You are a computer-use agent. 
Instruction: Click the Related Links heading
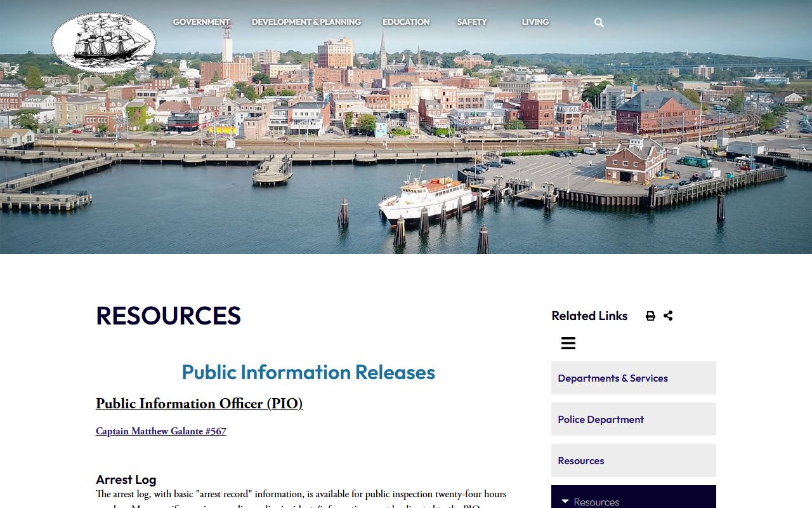[x=589, y=316]
